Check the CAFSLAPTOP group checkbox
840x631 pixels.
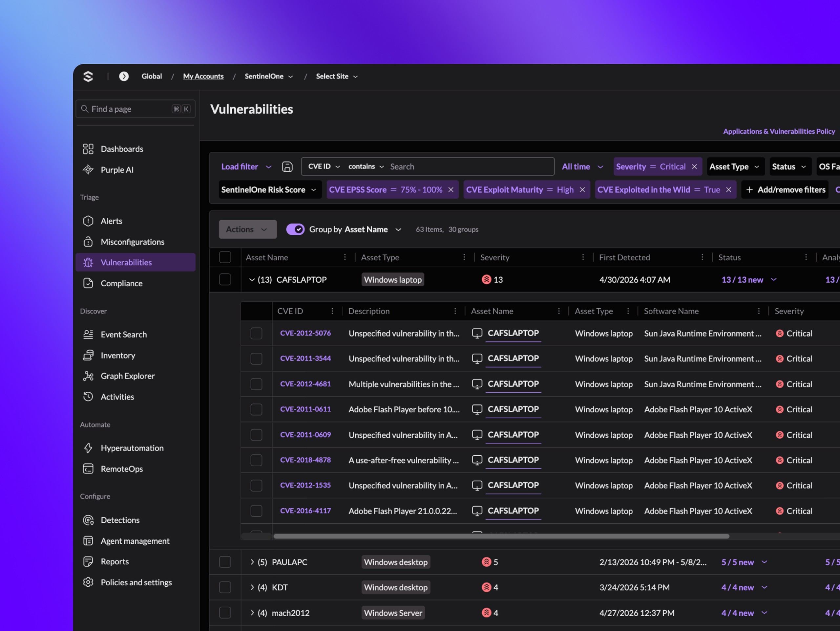(225, 280)
